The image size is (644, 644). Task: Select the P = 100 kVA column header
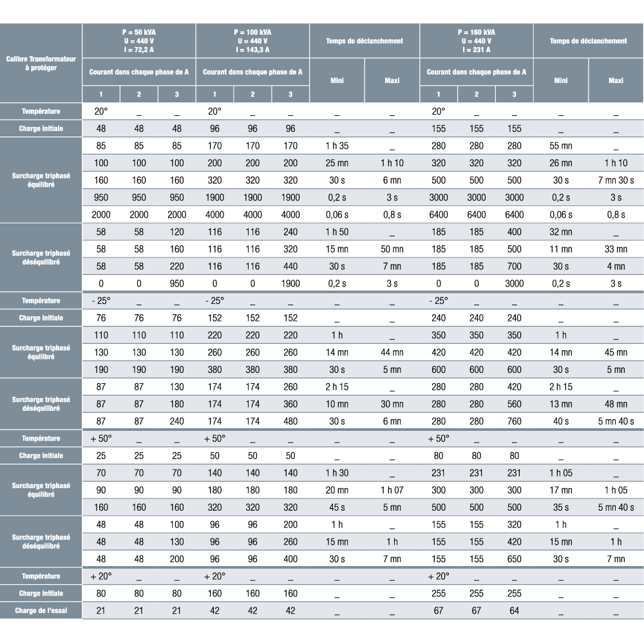pos(252,40)
